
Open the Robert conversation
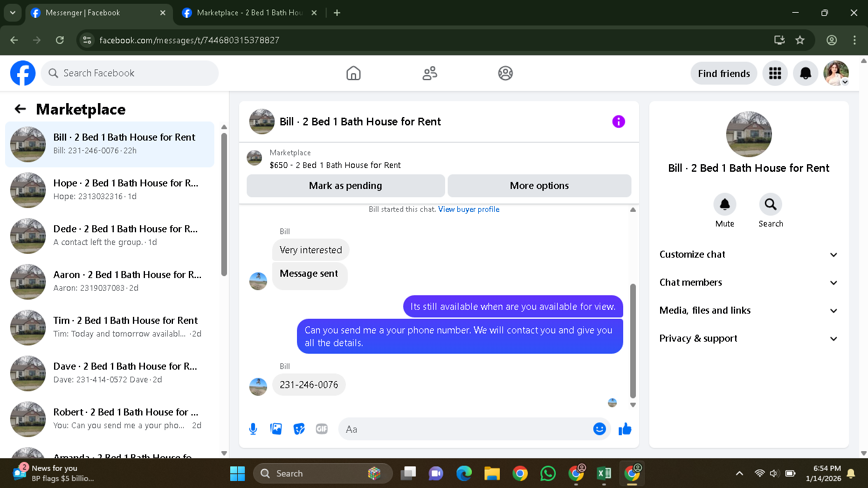[x=110, y=419]
